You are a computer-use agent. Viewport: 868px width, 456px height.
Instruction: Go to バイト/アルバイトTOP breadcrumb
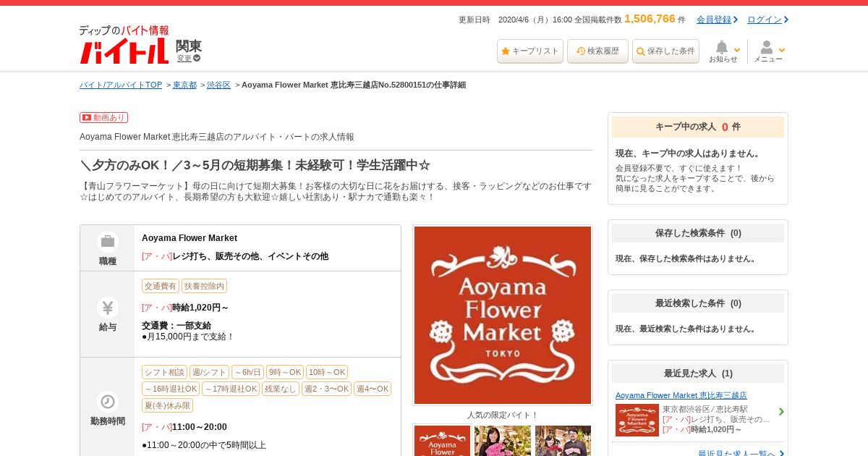[121, 85]
